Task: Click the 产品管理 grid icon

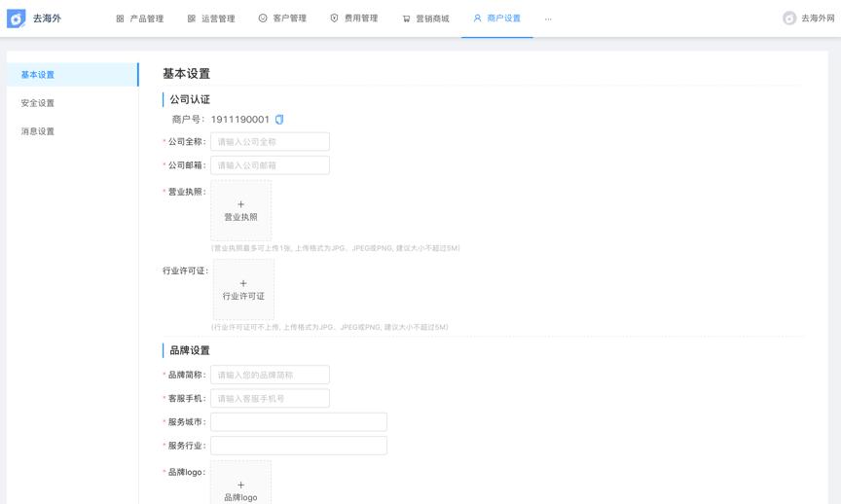Action: click(120, 18)
